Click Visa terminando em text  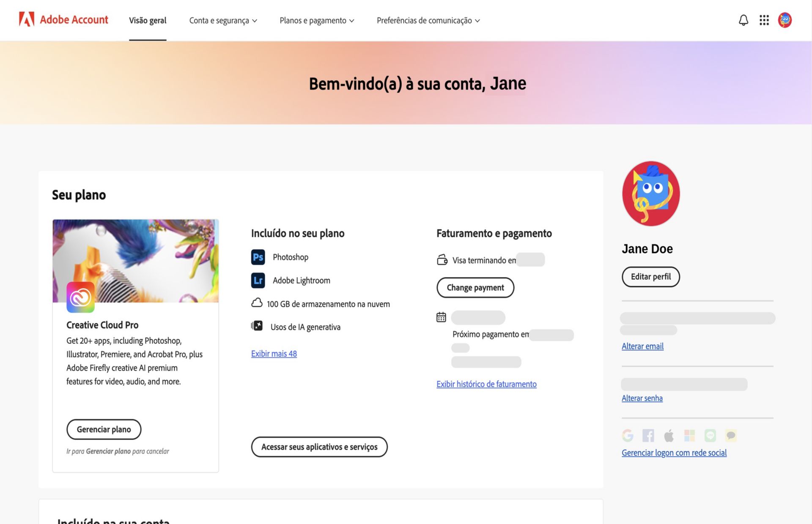pyautogui.click(x=484, y=260)
